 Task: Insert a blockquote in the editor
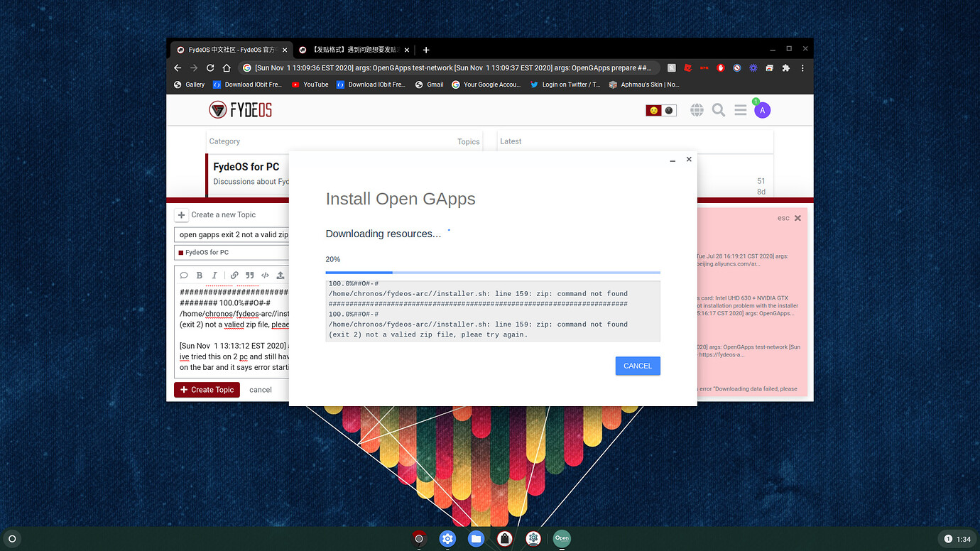click(x=250, y=275)
